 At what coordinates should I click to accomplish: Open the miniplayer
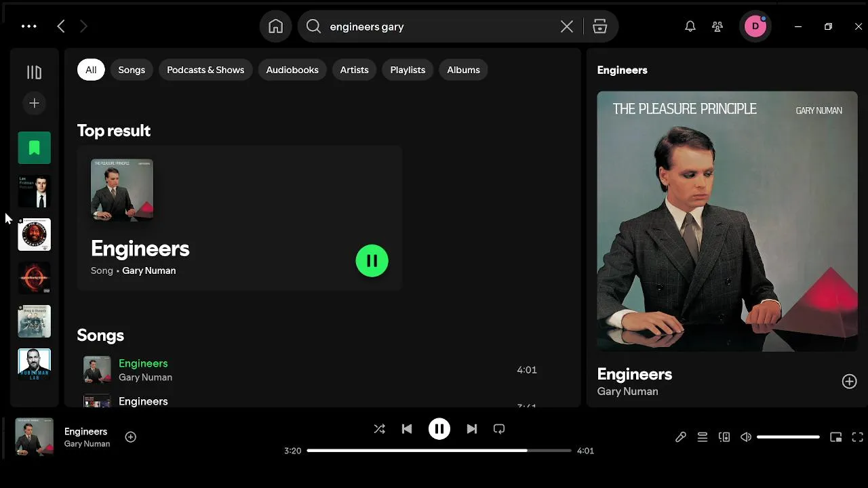836,437
